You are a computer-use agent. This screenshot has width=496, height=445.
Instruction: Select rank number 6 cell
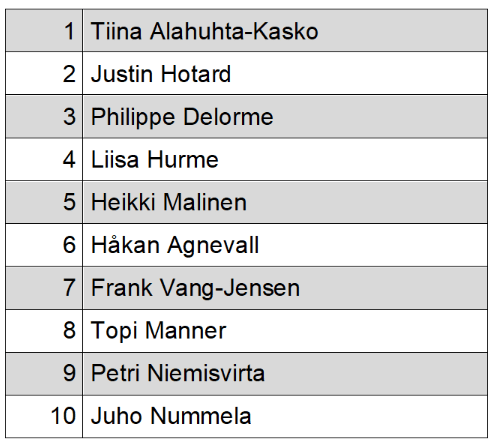(x=44, y=245)
